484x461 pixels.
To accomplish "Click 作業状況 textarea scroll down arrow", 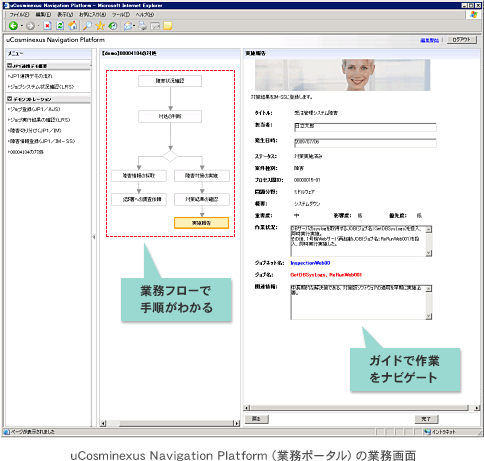I will pos(429,253).
